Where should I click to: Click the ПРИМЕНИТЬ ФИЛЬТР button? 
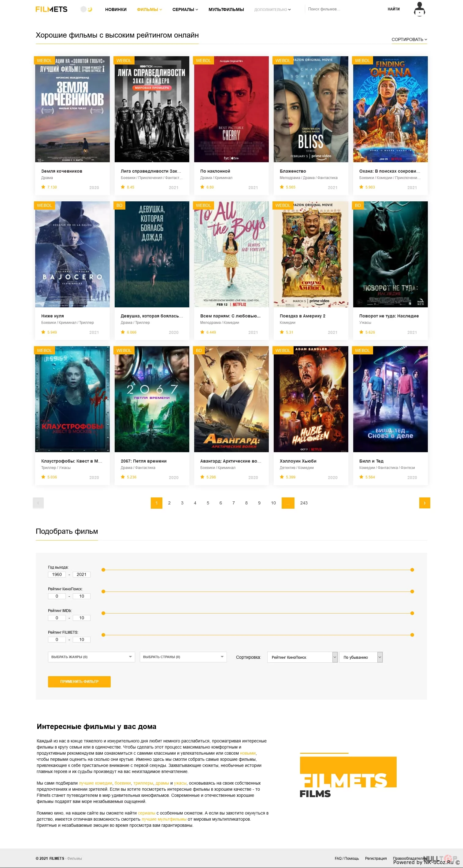(79, 681)
